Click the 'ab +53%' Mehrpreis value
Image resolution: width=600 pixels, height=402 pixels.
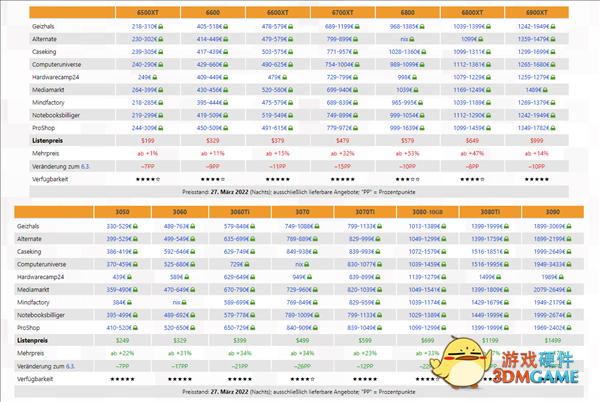408,153
